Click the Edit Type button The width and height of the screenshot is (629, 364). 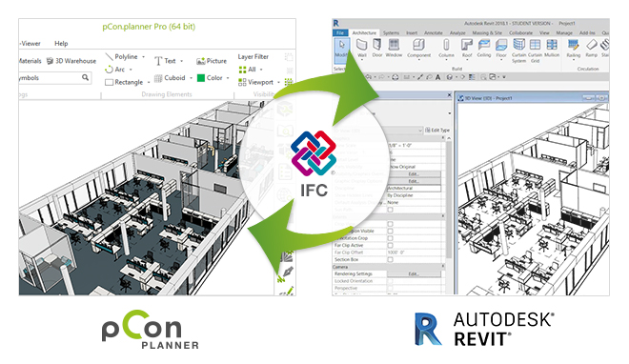pos(437,131)
